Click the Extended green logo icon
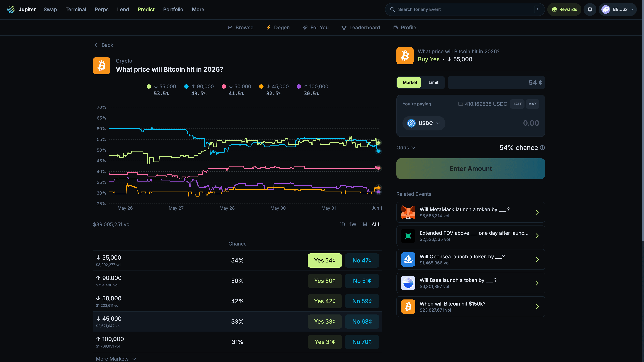 pyautogui.click(x=408, y=236)
